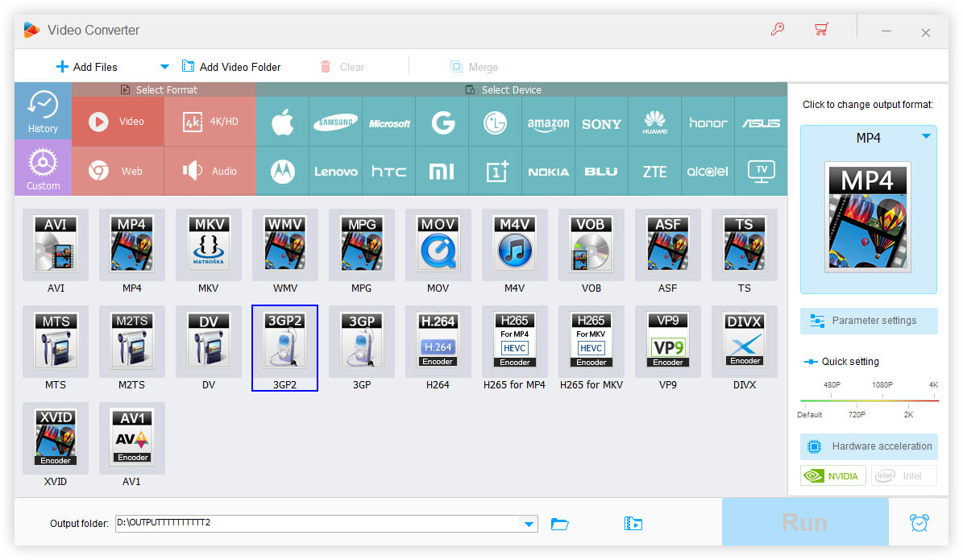Choose H265 for MKV encoder
Viewport: 963px width, 560px height.
pos(591,342)
